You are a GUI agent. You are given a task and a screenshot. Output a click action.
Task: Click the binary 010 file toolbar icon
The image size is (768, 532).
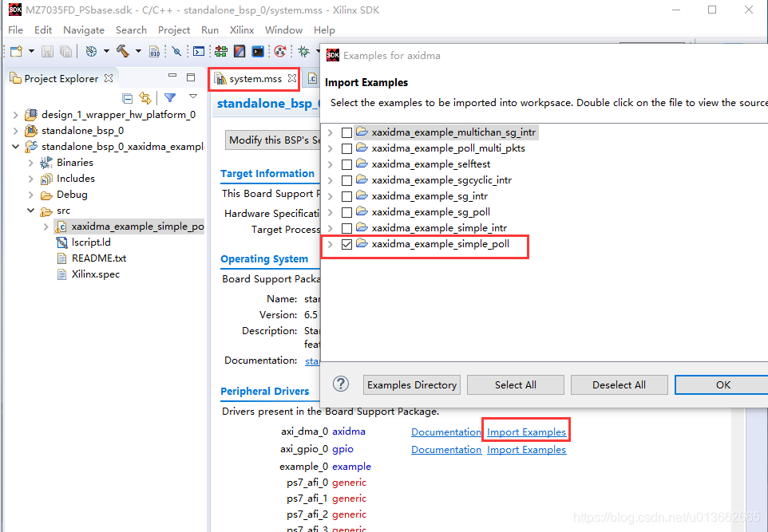pyautogui.click(x=154, y=51)
